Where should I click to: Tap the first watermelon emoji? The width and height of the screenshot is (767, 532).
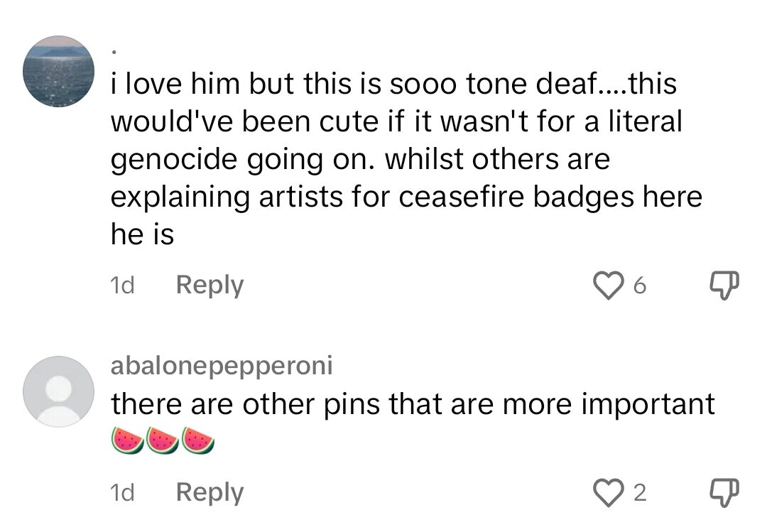click(128, 440)
